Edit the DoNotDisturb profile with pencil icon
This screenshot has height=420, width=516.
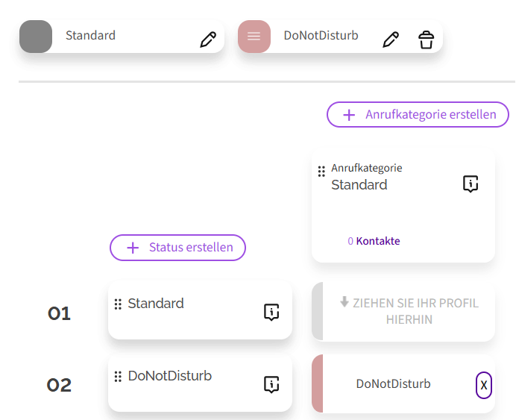click(390, 40)
